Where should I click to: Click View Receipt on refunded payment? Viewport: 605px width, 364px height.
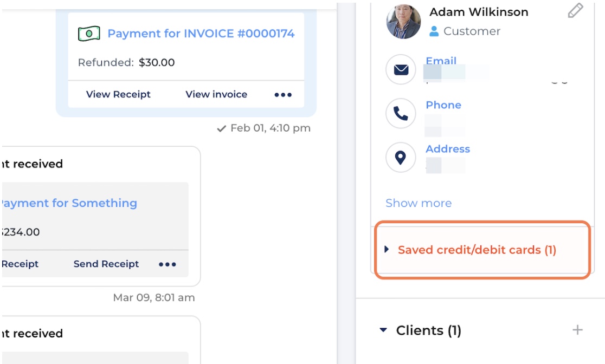(x=118, y=94)
